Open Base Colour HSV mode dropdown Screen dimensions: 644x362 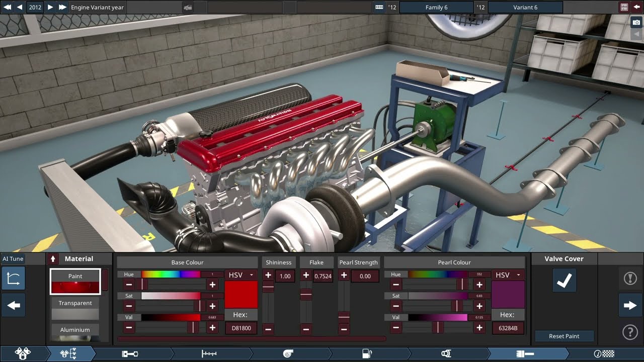[x=241, y=275]
